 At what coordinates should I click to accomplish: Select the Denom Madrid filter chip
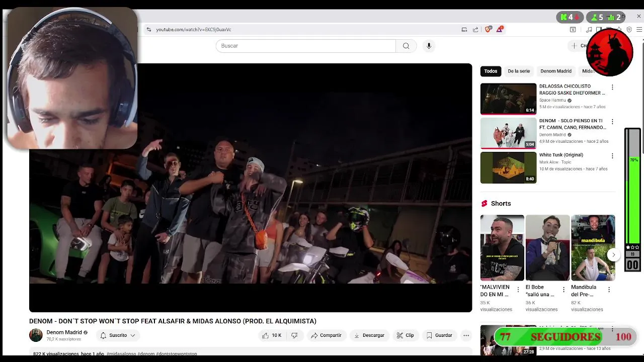pyautogui.click(x=556, y=71)
